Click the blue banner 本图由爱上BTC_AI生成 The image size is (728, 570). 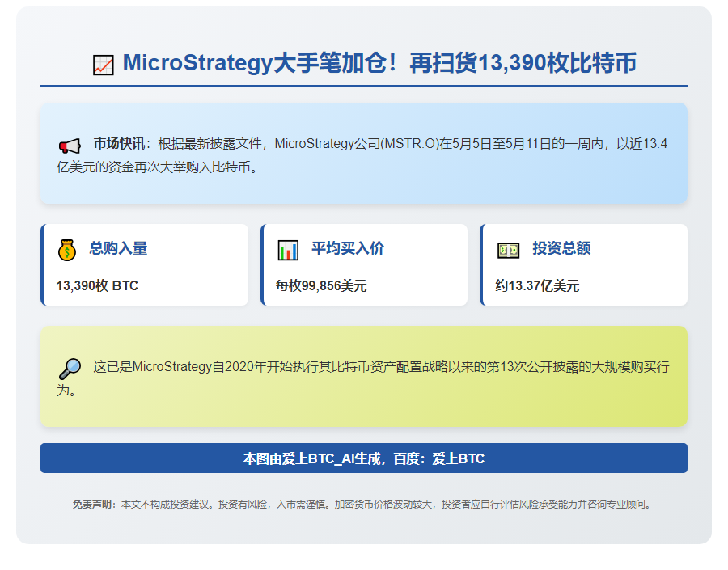coord(364,458)
